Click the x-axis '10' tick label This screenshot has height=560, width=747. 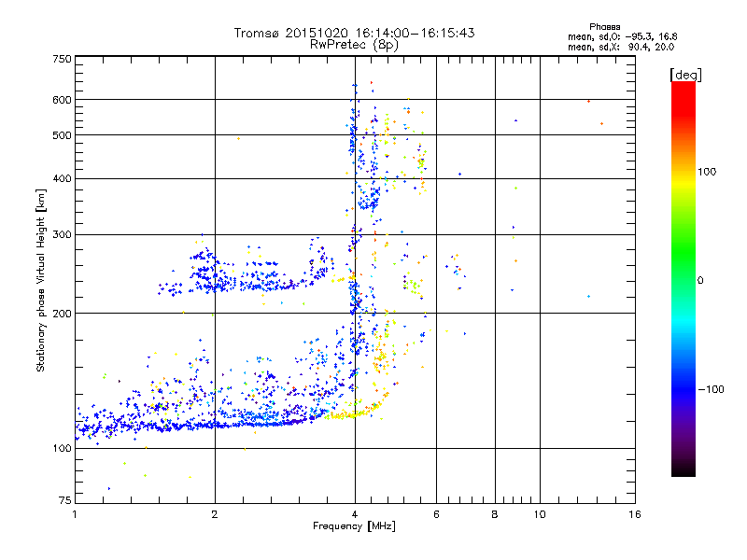540,514
